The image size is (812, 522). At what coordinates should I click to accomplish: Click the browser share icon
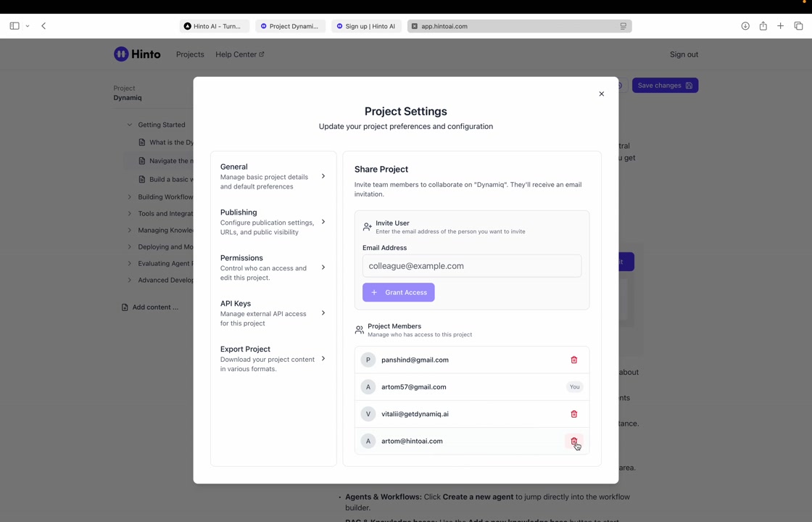point(763,26)
